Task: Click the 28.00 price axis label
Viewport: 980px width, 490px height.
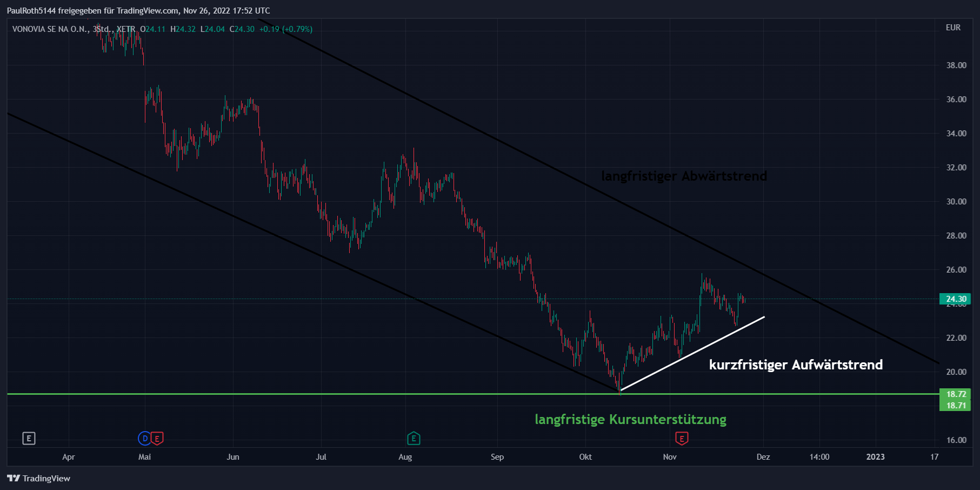Action: tap(956, 236)
